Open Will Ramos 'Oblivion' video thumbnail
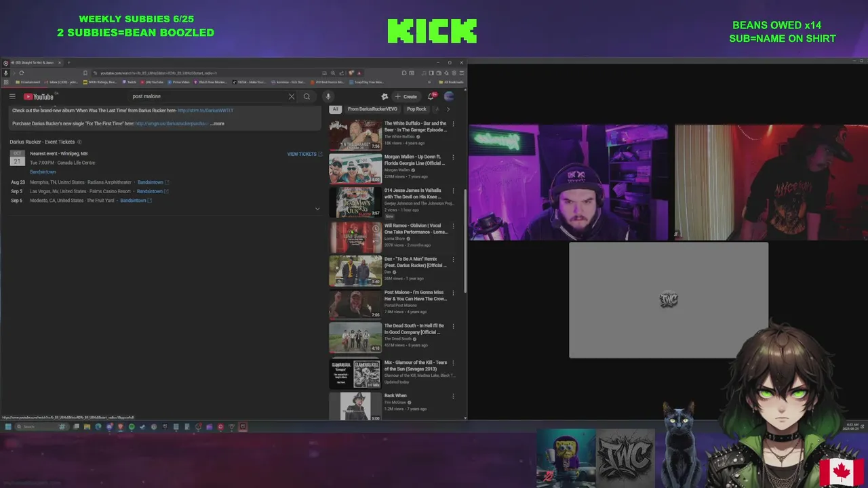Image resolution: width=868 pixels, height=488 pixels. [355, 237]
